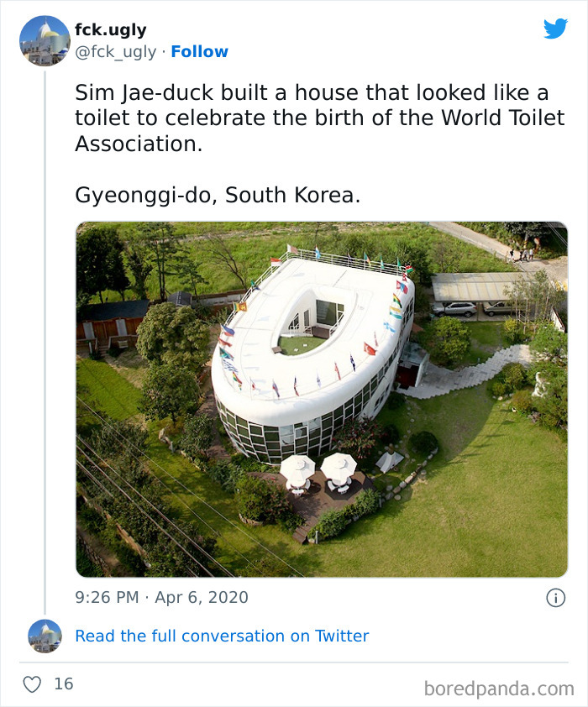Click the 9:26 PM · Apr 6, 2020 timestamp
The height and width of the screenshot is (707, 588).
[x=160, y=597]
